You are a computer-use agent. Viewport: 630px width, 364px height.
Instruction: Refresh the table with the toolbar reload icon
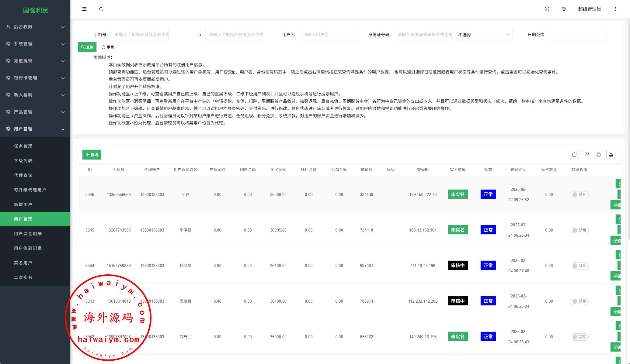point(574,155)
